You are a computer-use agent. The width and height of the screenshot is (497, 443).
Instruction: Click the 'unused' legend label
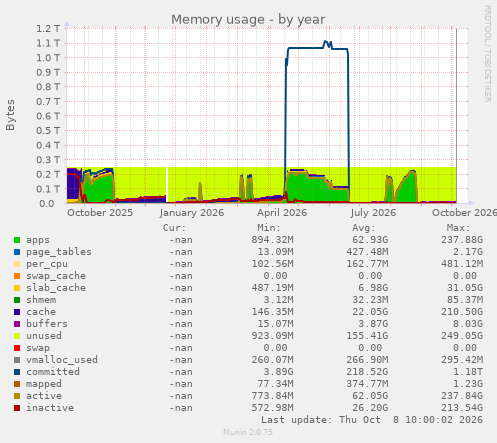click(x=44, y=336)
